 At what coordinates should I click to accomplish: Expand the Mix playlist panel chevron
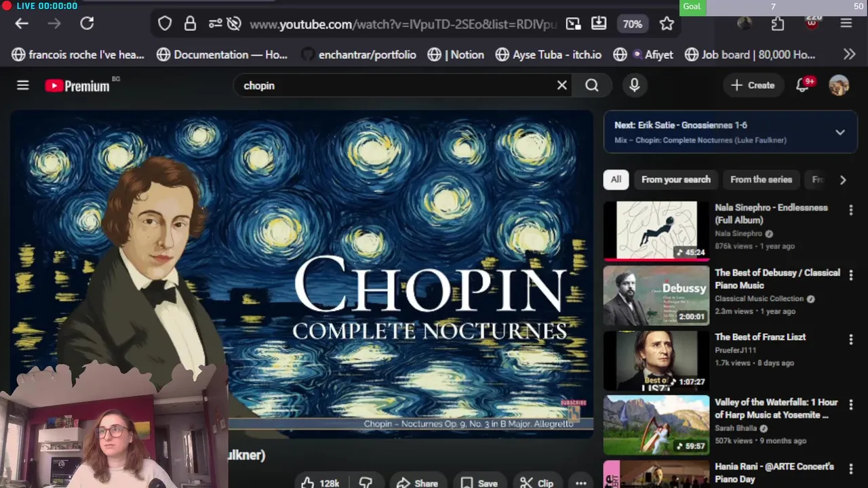click(x=840, y=132)
